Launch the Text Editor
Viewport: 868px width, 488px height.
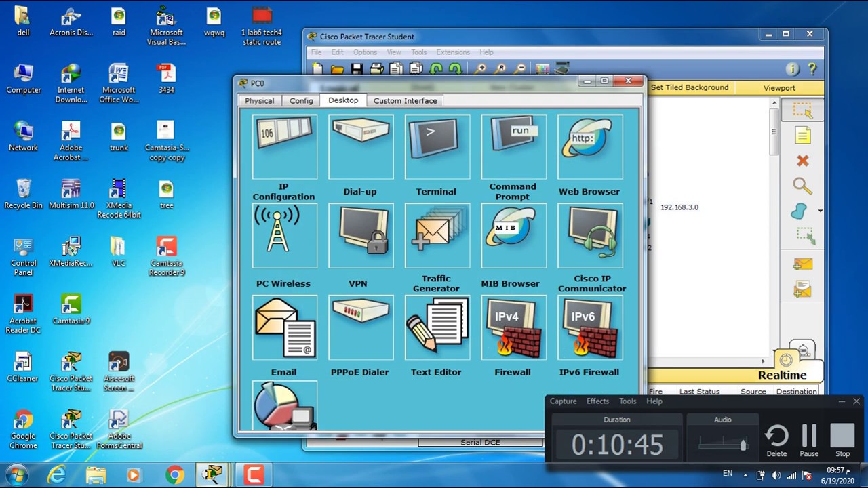click(x=437, y=327)
